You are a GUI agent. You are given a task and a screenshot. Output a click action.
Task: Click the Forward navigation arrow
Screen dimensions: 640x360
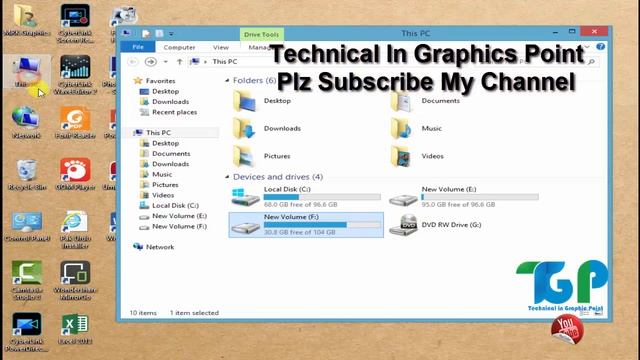[x=151, y=62]
